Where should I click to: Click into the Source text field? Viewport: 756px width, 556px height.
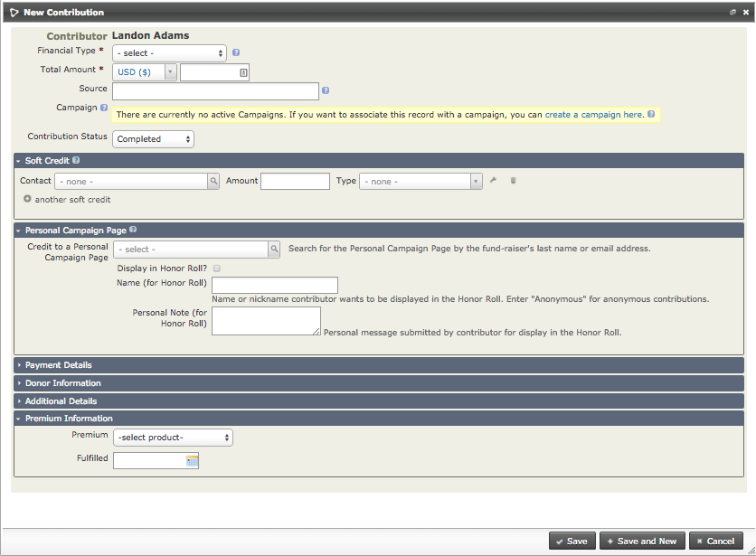(215, 91)
